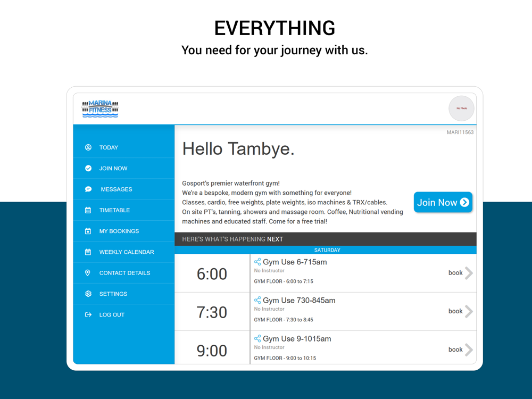Click the Marina Fitness logo
Screen dimensions: 532x399
point(100,109)
